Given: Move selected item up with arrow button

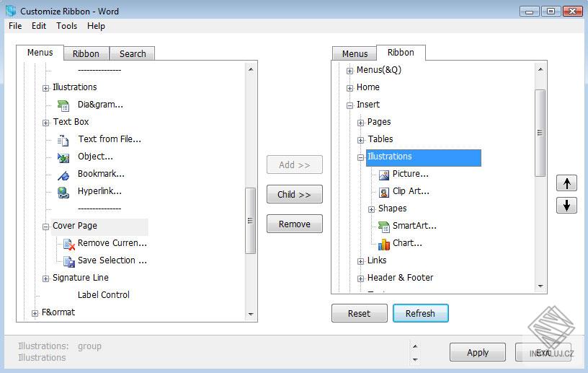Looking at the screenshot, I should 566,183.
